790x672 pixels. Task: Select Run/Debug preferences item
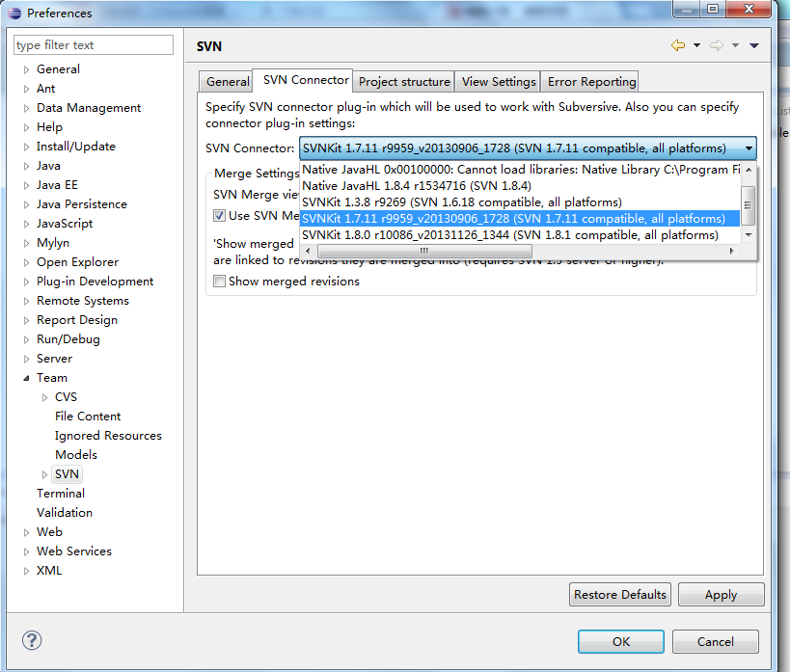(x=68, y=339)
